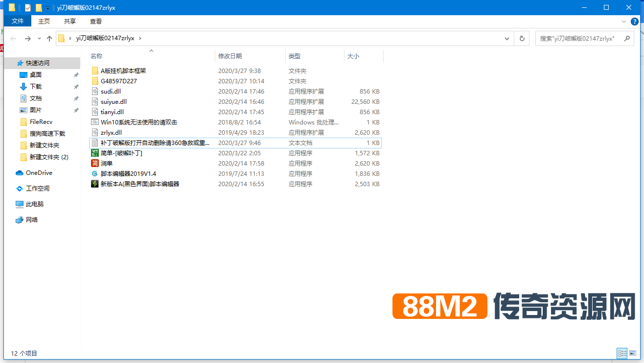Image resolution: width=644 pixels, height=363 pixels.
Task: Select the 新版本A(黑色界面)脚本编辑器 icon
Action: click(95, 184)
